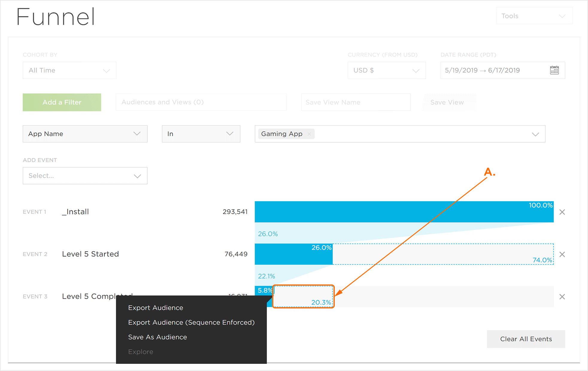Remove the Level 5 Started event
The height and width of the screenshot is (371, 588).
click(562, 254)
